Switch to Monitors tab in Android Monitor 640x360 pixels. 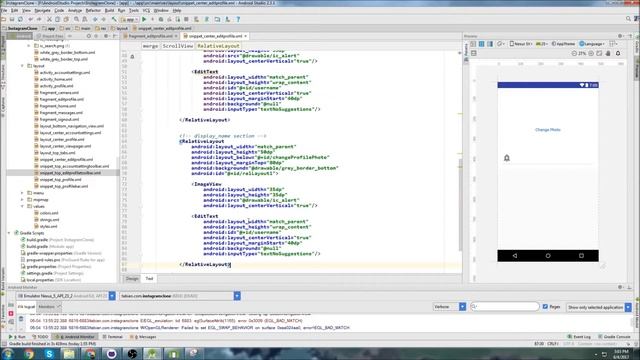point(47,307)
